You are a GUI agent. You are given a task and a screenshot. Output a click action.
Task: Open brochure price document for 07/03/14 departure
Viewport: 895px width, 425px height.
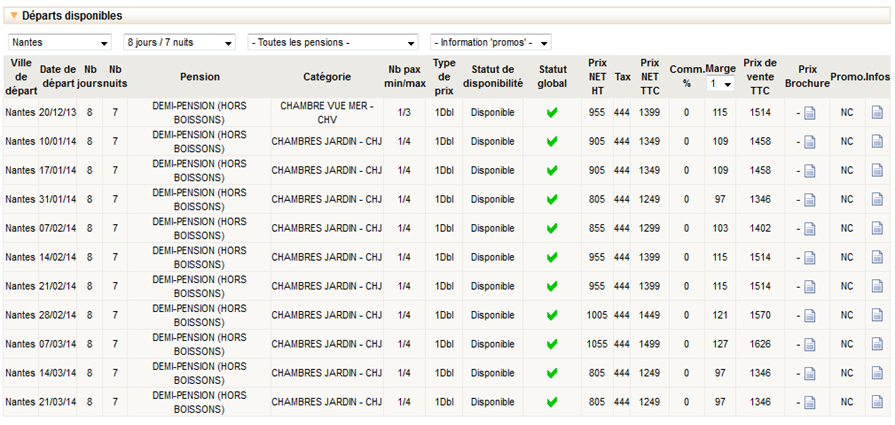click(x=810, y=345)
